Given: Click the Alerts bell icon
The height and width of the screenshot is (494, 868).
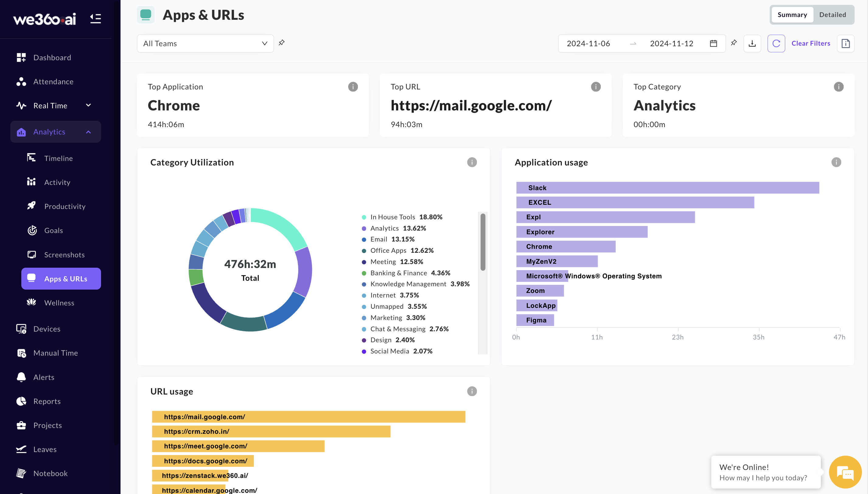Looking at the screenshot, I should pos(21,377).
